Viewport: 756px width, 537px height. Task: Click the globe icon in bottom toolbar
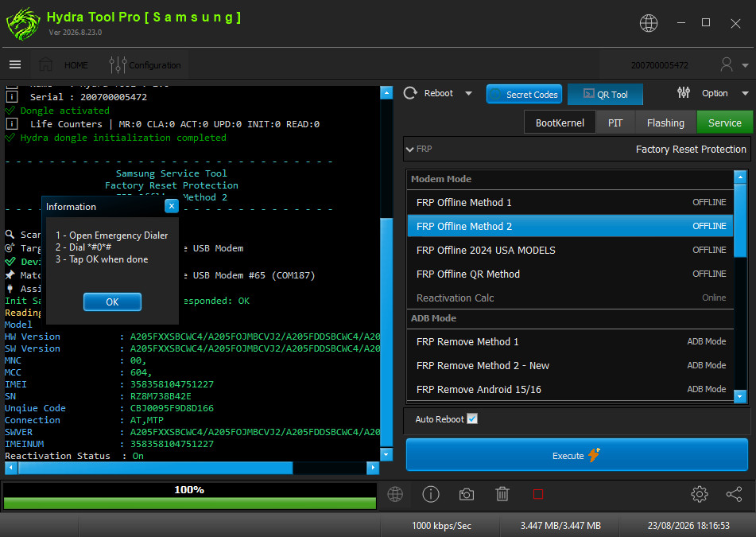(x=395, y=494)
